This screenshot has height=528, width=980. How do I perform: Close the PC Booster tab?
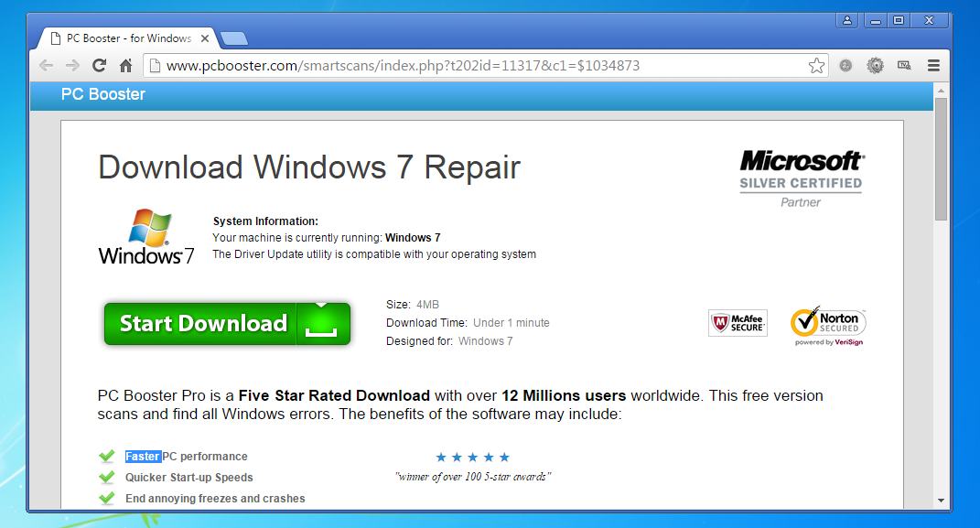point(204,38)
